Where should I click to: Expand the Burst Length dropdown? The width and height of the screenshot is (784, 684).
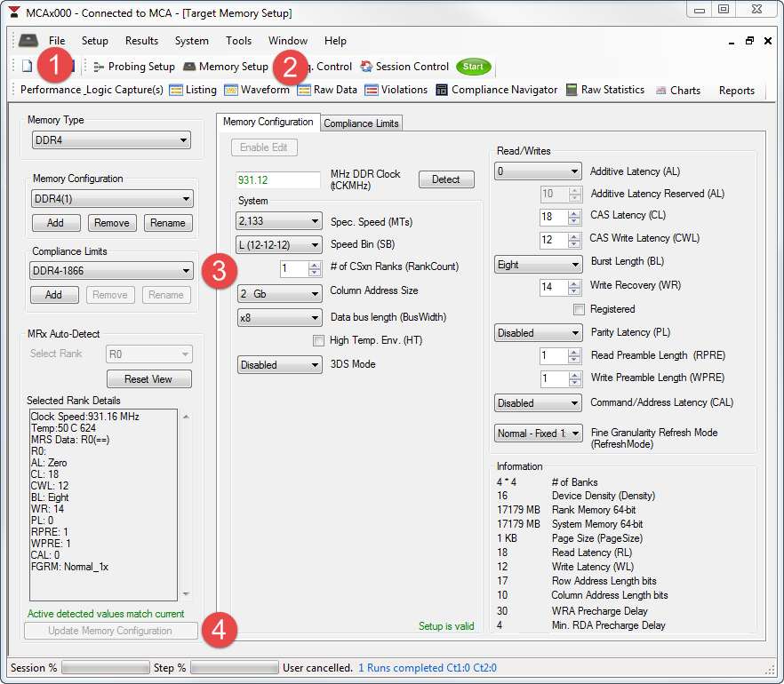[x=537, y=265]
